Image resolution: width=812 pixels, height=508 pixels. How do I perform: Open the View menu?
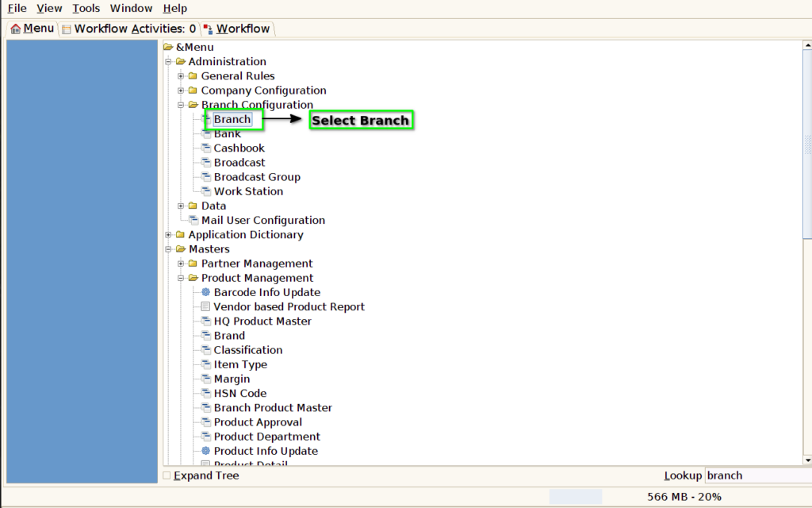click(x=49, y=8)
